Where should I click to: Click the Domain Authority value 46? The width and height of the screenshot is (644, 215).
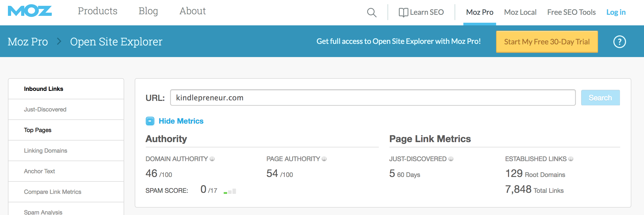coord(151,174)
